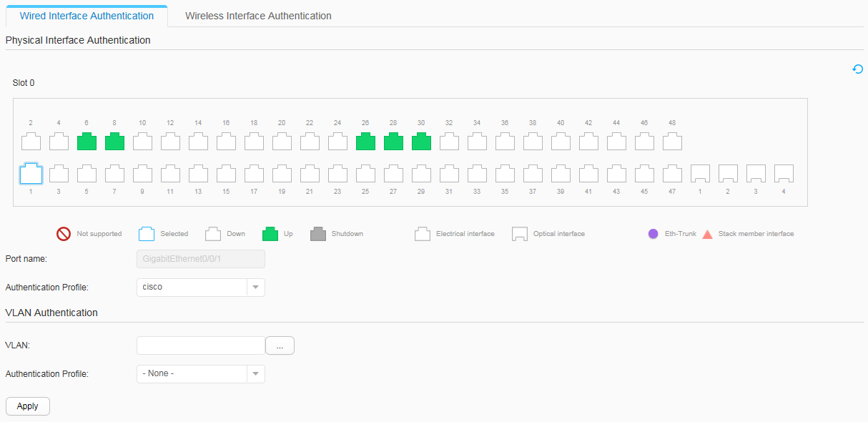
Task: Select green port 30 icon
Action: click(421, 141)
